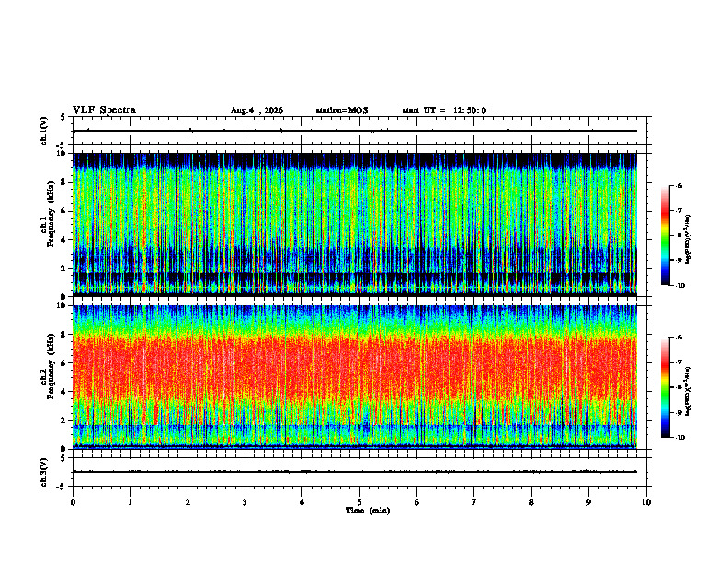This screenshot has width=728, height=563.
Task: Click the "-10" tick on the ch.2 colorbar
Action: (x=679, y=438)
